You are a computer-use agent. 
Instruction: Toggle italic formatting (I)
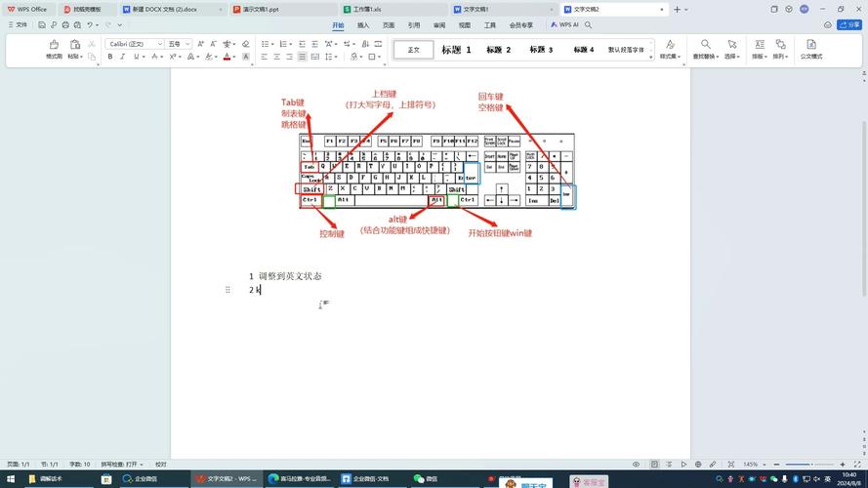coord(123,57)
